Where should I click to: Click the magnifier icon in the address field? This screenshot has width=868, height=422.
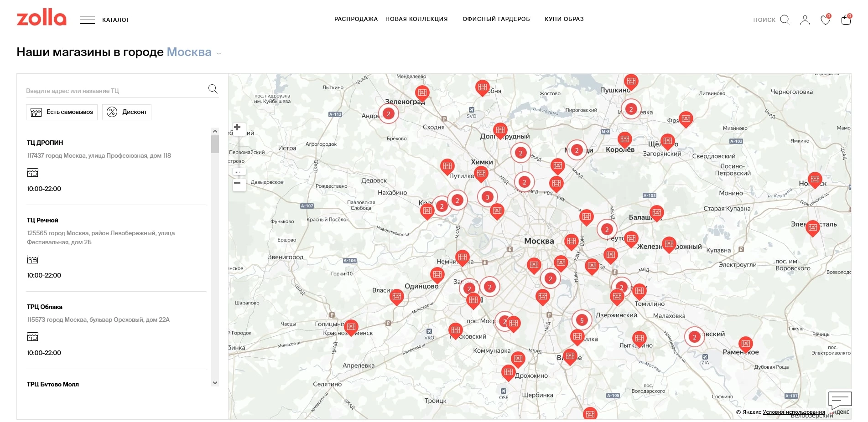pos(213,89)
